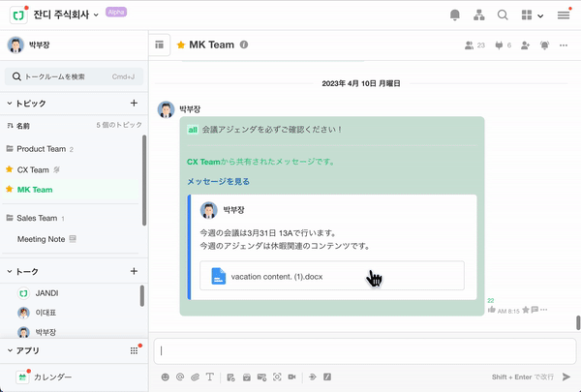View the 23 members list
Viewport: 581px width, 392px height.
coord(474,45)
